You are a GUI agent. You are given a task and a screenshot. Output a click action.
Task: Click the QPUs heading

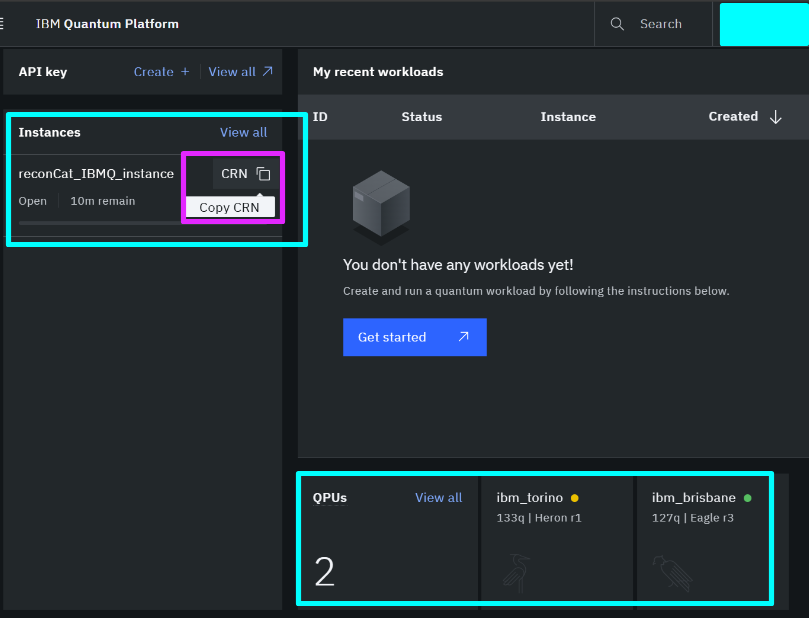330,498
